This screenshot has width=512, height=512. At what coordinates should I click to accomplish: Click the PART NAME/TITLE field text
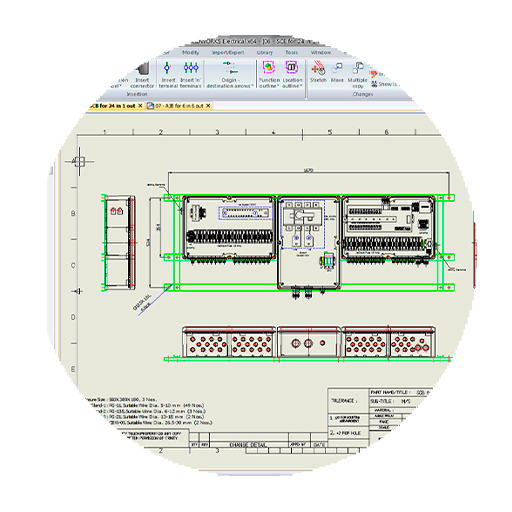(390, 392)
